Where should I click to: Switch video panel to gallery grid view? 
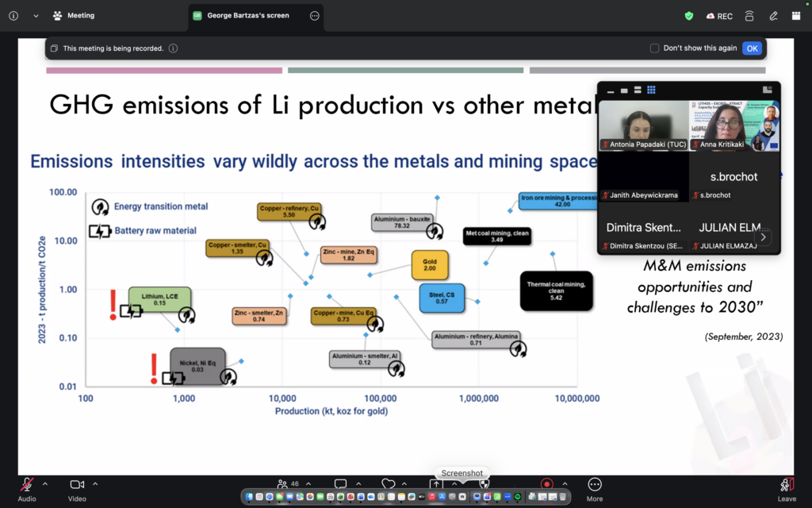point(651,90)
